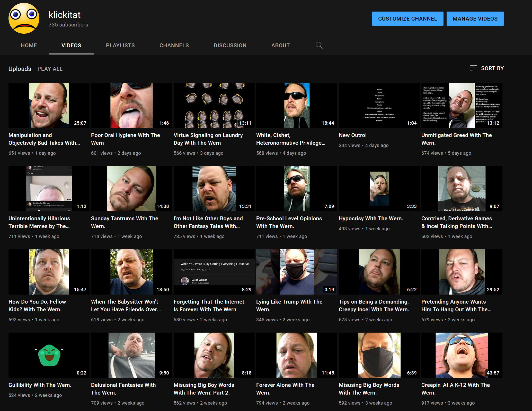Open the 6:22 Tips on Being Demanding thumbnail
The image size is (532, 411).
[x=379, y=272]
